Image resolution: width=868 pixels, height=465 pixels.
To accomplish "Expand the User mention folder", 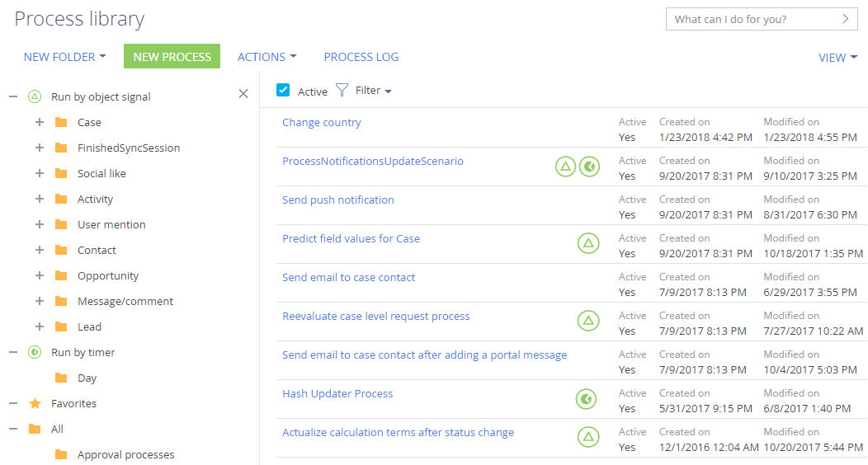I will (x=40, y=224).
